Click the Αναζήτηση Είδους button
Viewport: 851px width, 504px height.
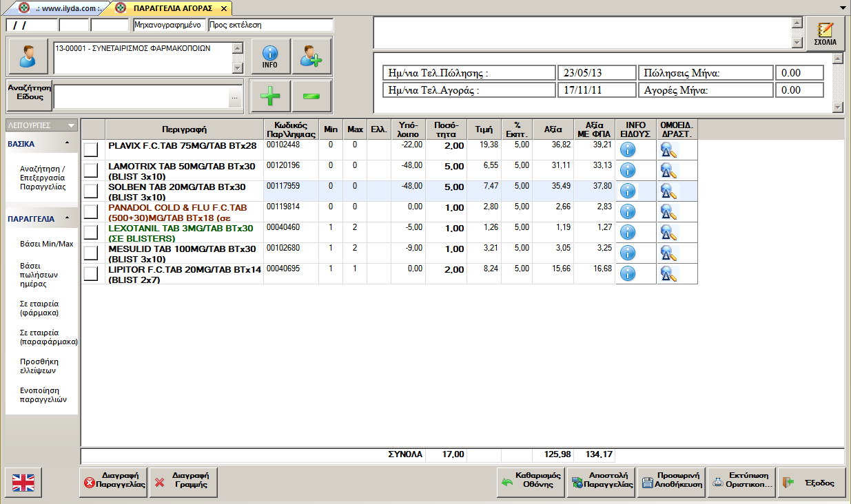point(30,94)
